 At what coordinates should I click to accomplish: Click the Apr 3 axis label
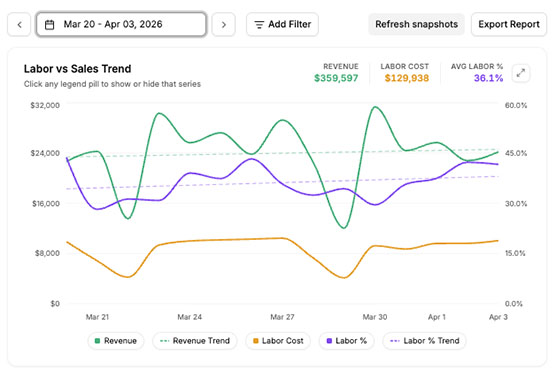(498, 317)
